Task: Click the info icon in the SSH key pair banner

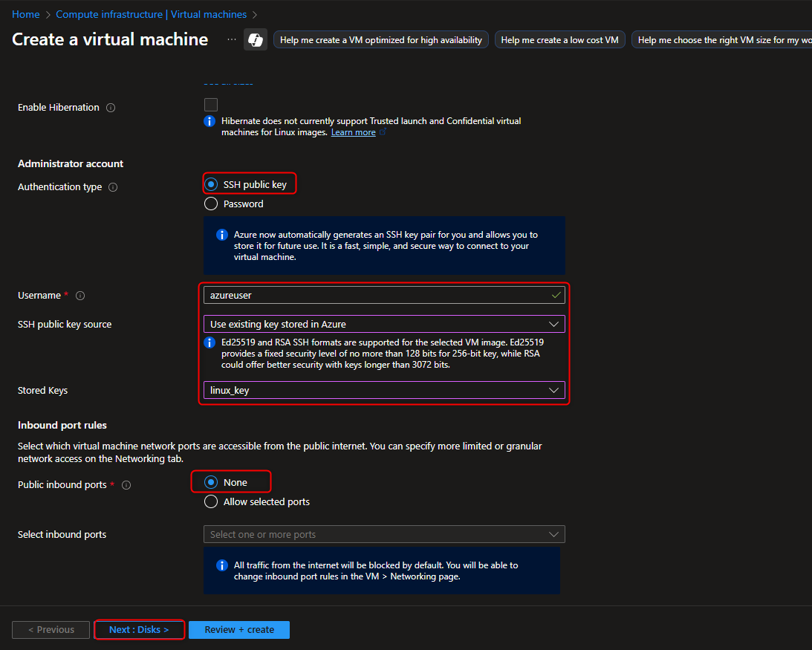Action: 221,234
